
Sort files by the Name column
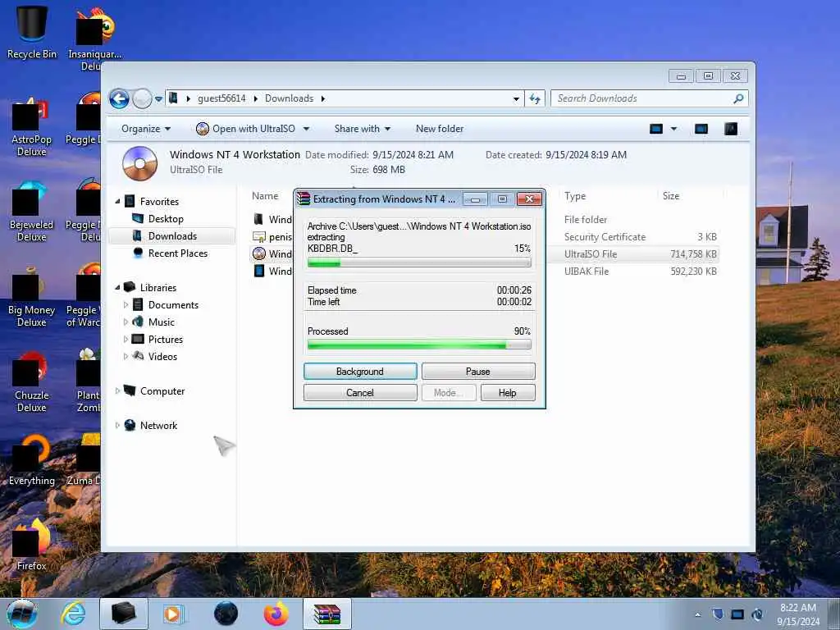(265, 196)
